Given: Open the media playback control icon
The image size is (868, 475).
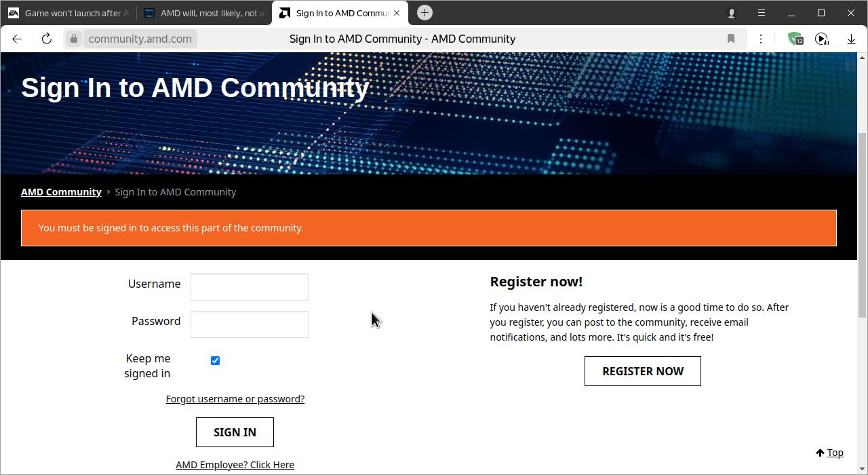Looking at the screenshot, I should click(x=822, y=39).
